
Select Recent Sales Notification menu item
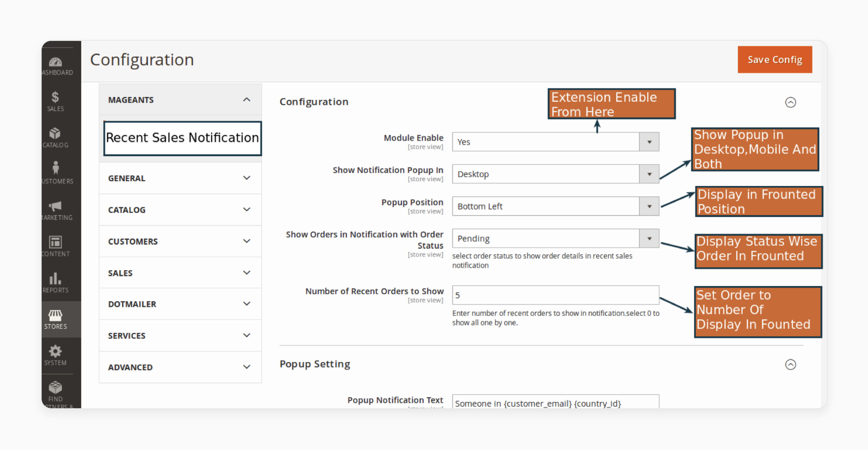[182, 138]
